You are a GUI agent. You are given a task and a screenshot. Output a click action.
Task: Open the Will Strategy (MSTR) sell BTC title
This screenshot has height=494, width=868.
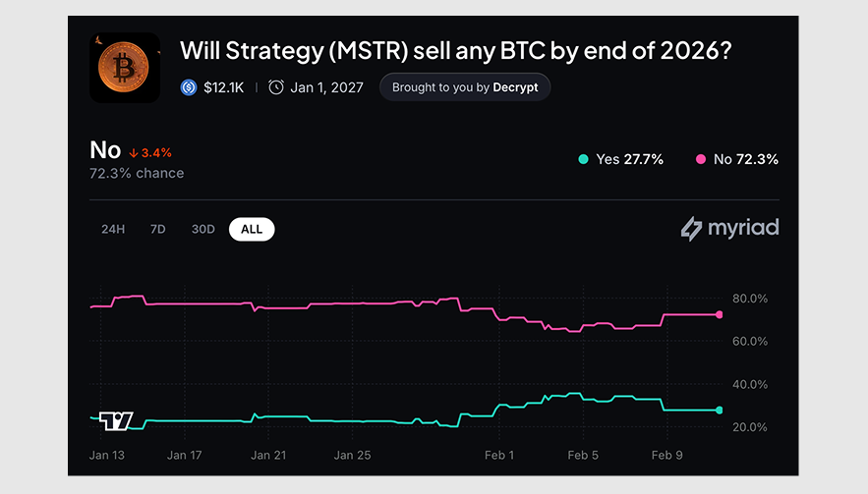(455, 50)
